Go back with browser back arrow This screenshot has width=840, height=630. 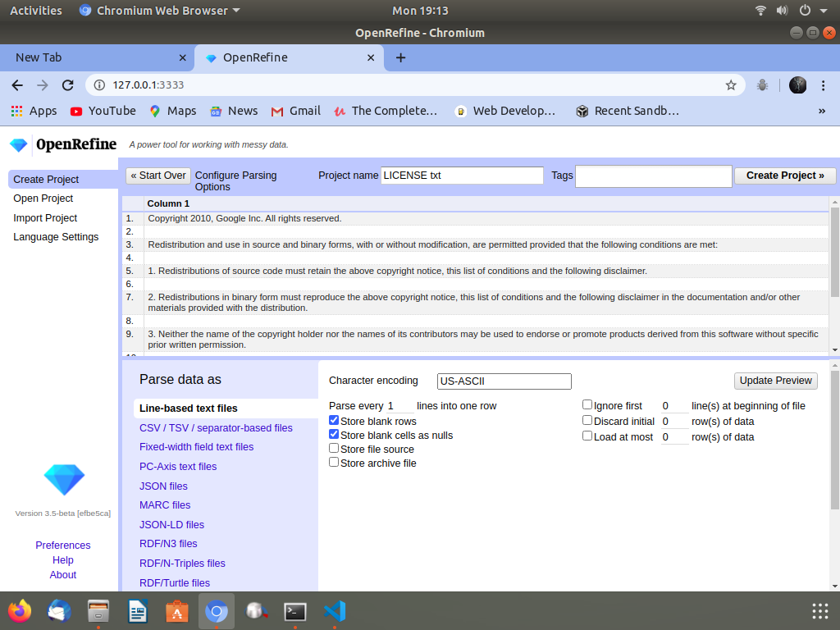click(x=17, y=85)
